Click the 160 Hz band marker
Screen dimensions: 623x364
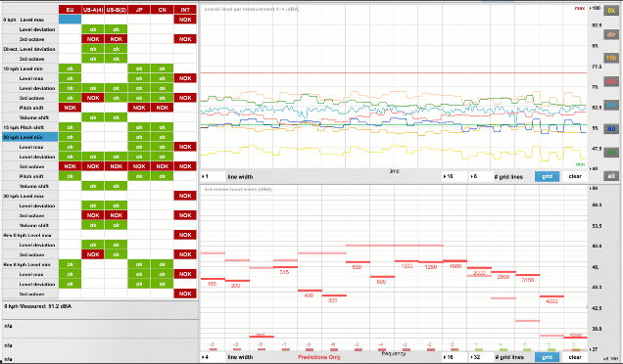tap(213, 279)
